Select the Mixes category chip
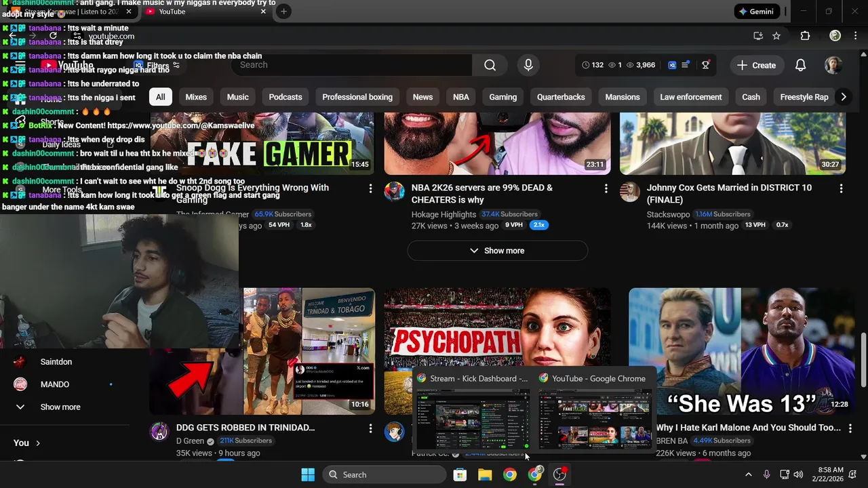 point(196,97)
